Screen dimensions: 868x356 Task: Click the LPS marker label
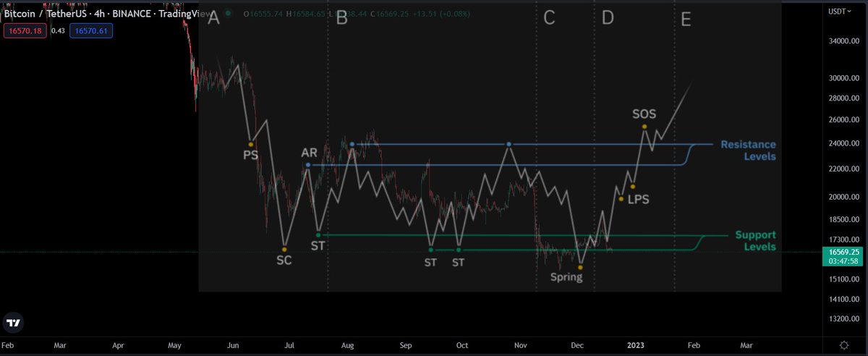638,199
